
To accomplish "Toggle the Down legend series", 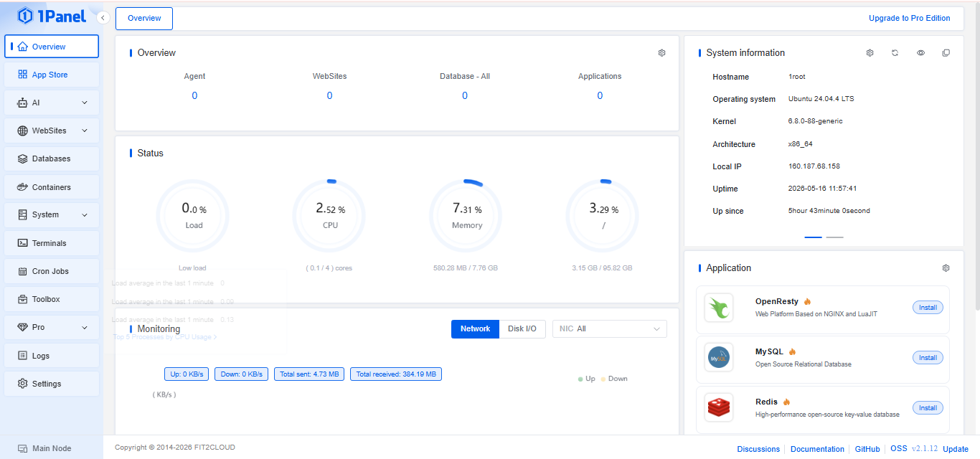I will tap(614, 379).
